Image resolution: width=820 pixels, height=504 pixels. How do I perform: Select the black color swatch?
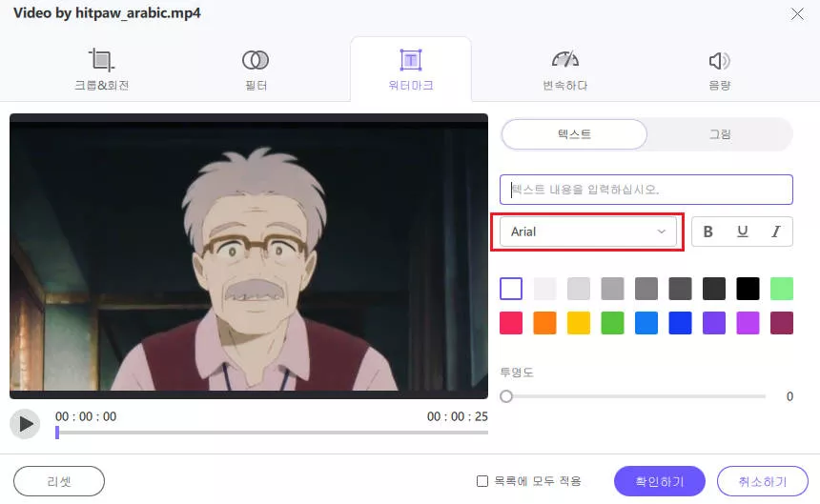pyautogui.click(x=748, y=289)
